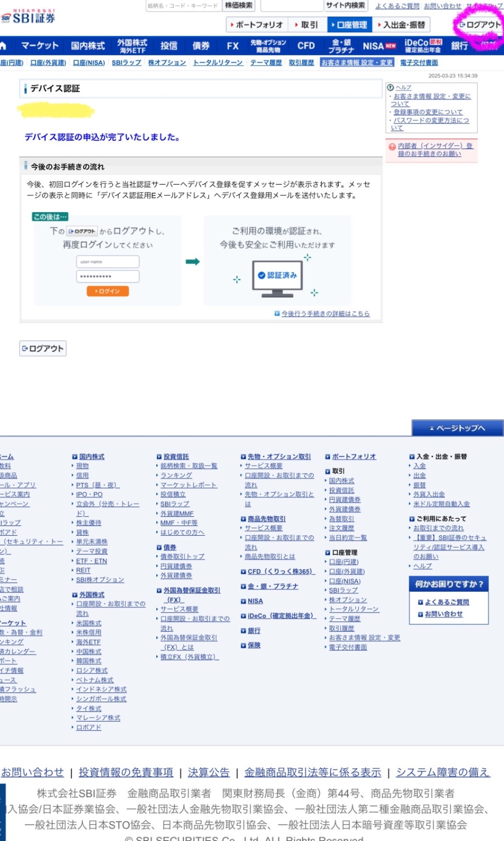
Task: Open 登録事項の変更について link
Action: (x=428, y=112)
